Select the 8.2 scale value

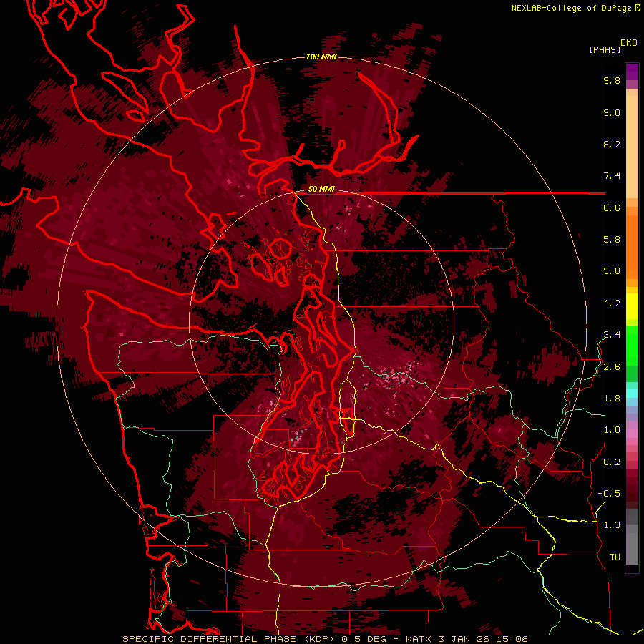coord(612,144)
